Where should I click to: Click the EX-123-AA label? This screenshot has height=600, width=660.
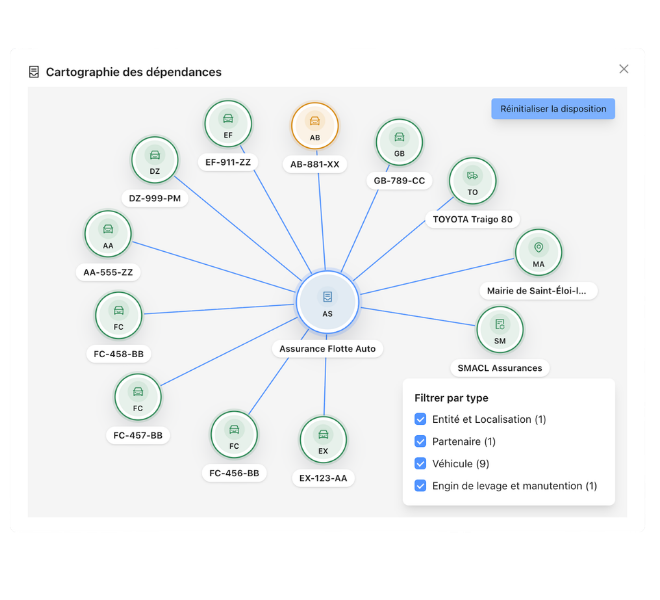tap(323, 479)
